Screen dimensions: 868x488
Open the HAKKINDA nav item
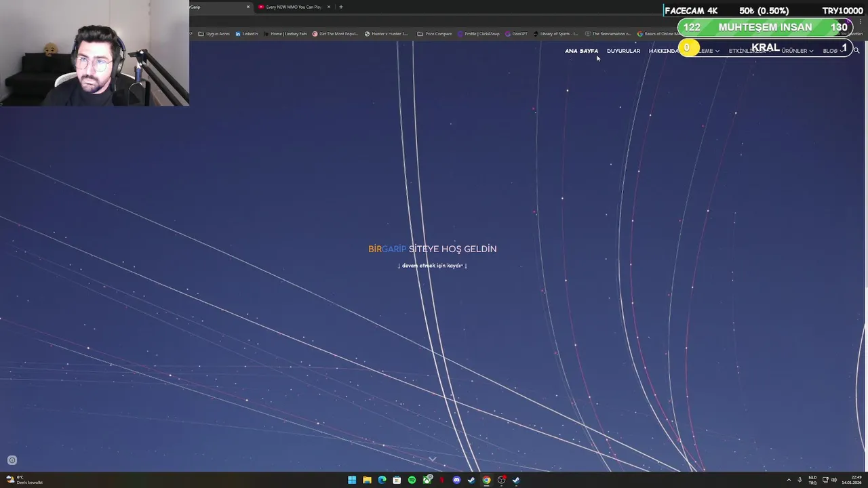point(664,51)
